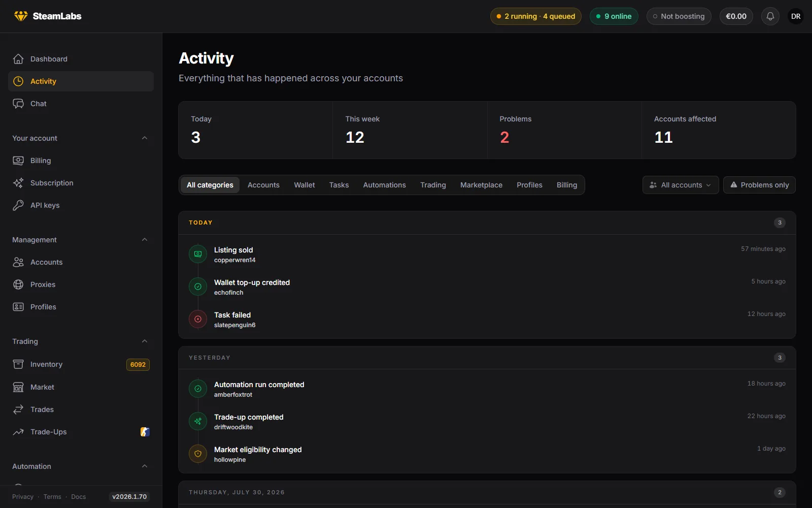Click account name copperwren14
The height and width of the screenshot is (508, 812).
point(235,260)
